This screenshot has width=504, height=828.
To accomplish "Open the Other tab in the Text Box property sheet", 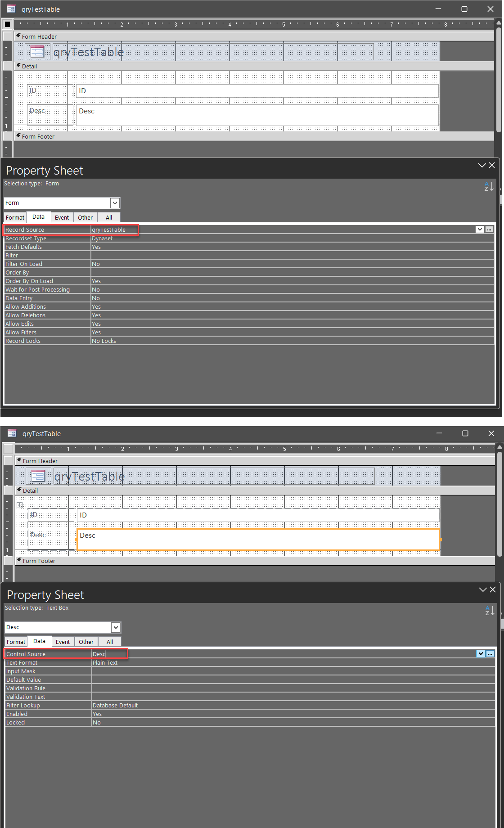I will click(86, 642).
